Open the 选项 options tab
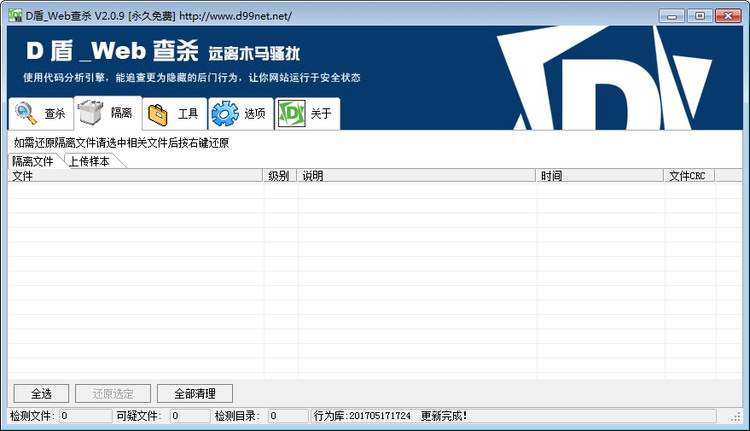The image size is (750, 431). (x=241, y=114)
